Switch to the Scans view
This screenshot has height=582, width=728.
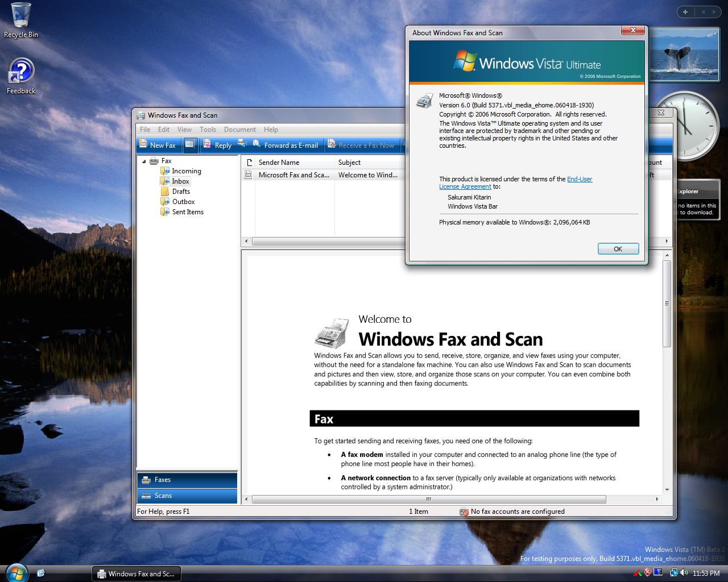(187, 496)
